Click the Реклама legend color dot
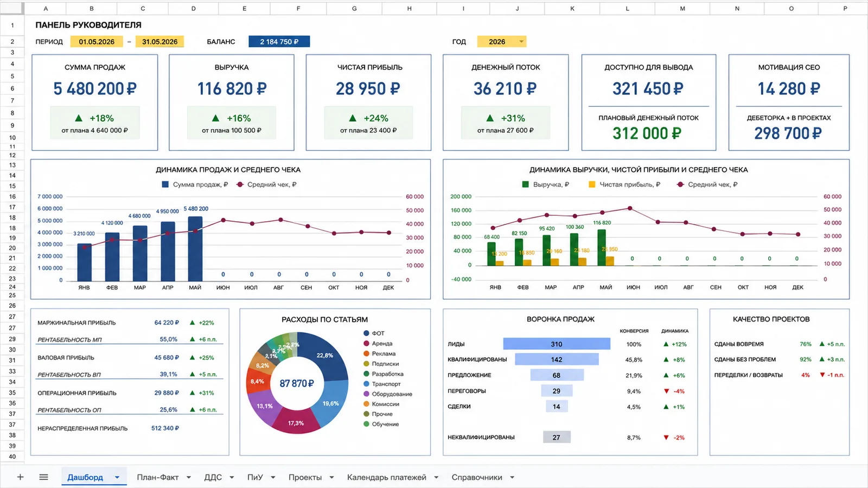868x488 pixels. tap(366, 354)
